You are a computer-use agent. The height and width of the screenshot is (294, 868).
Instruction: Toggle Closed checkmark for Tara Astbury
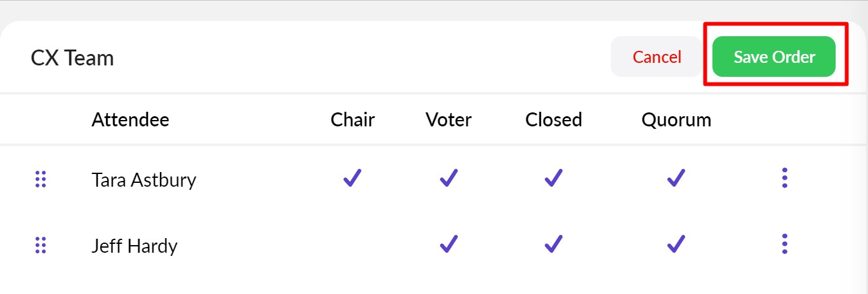click(554, 178)
